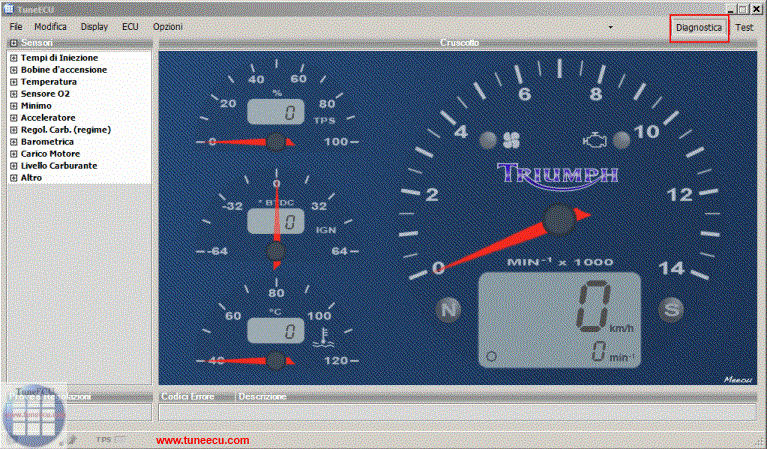Screen dimensions: 767x449
Task: Select the Barometrica label
Action: pos(47,142)
